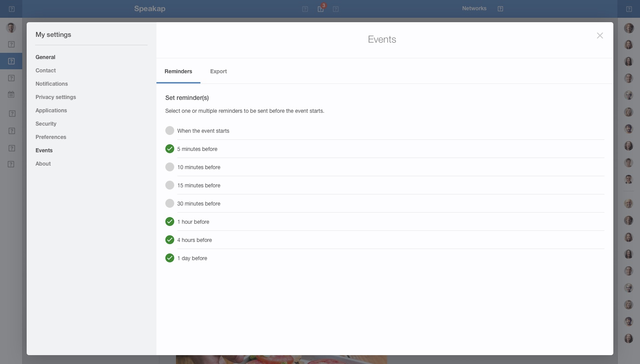Enable the '15 minutes before' reminder
The width and height of the screenshot is (640, 364).
(170, 185)
